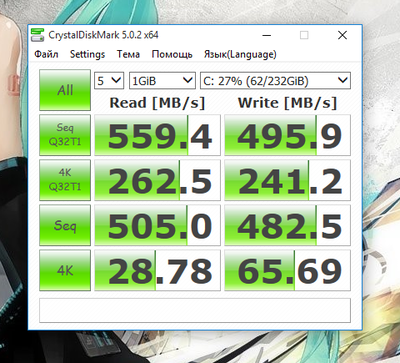Run the plain Seq benchmark
This screenshot has width=400, height=363.
(65, 225)
